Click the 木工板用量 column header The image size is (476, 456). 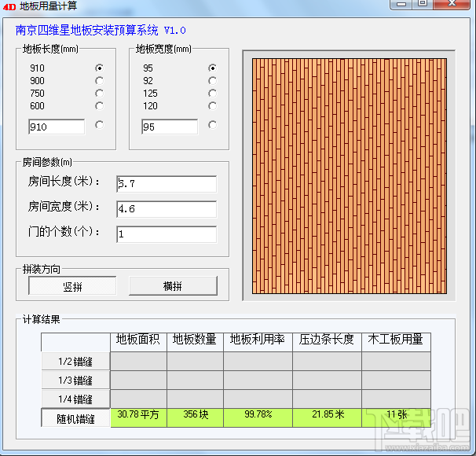tap(396, 342)
